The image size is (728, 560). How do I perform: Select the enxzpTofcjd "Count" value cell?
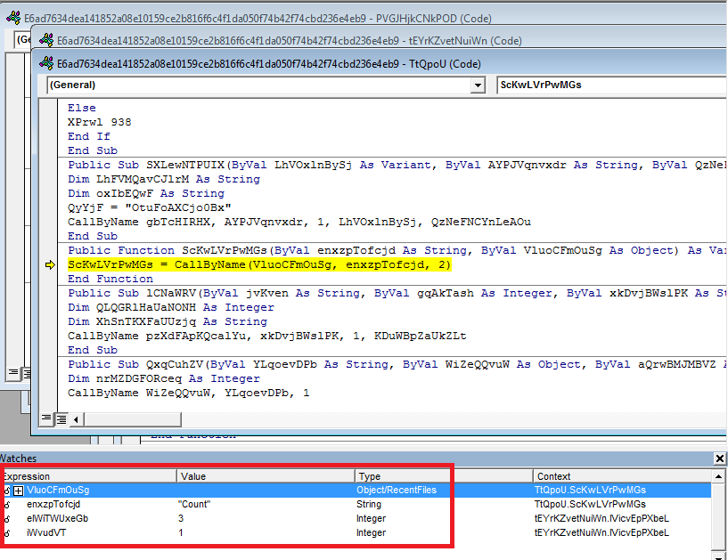[x=266, y=505]
